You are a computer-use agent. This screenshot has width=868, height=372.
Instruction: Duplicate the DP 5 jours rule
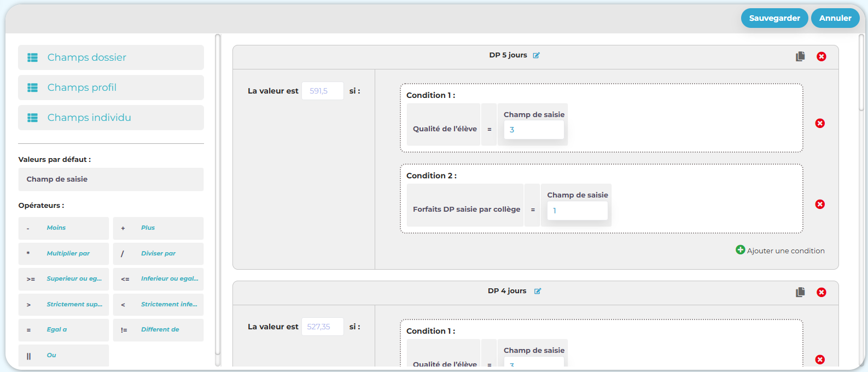click(800, 56)
